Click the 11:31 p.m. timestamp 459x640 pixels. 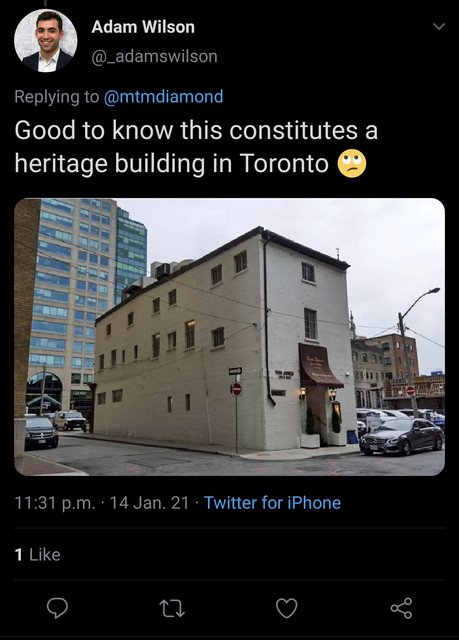point(55,502)
